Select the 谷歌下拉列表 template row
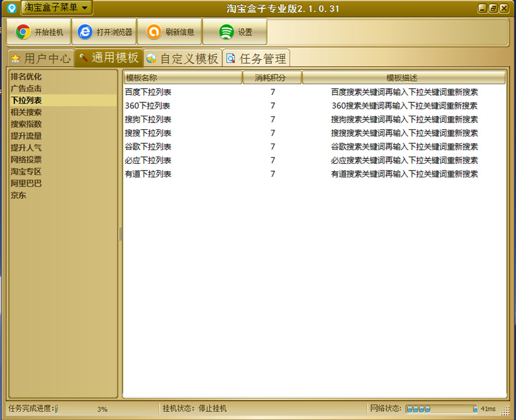 pyautogui.click(x=314, y=146)
